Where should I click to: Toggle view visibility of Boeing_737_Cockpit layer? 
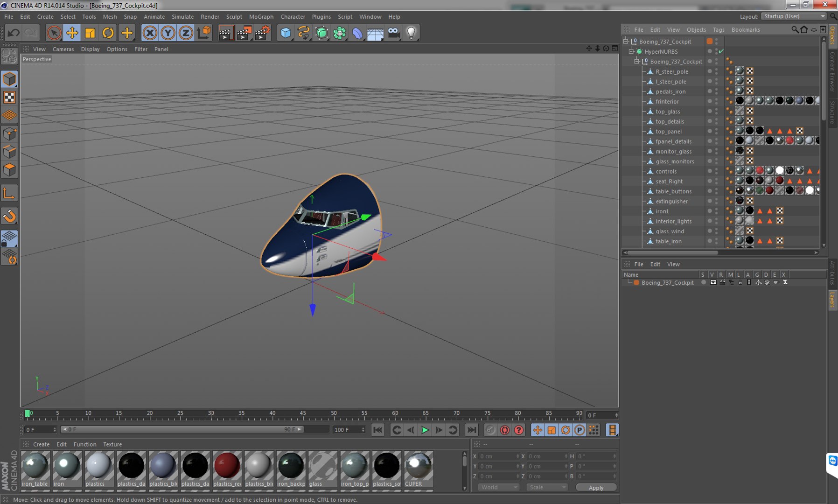pos(713,282)
